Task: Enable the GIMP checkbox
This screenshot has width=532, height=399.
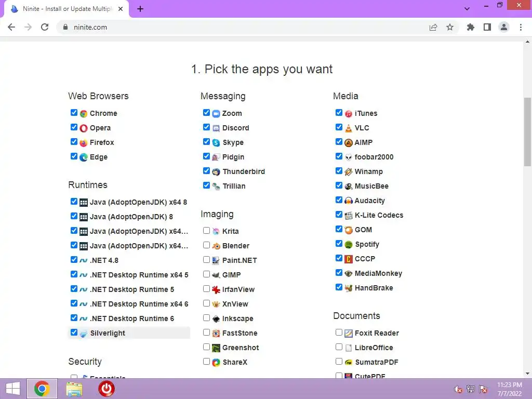Action: pyautogui.click(x=206, y=274)
